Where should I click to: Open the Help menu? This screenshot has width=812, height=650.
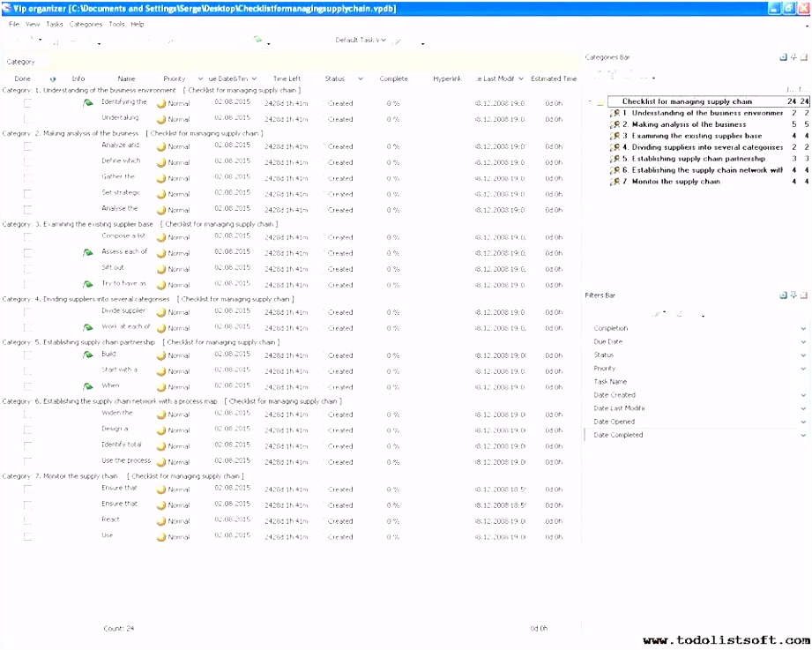click(138, 25)
